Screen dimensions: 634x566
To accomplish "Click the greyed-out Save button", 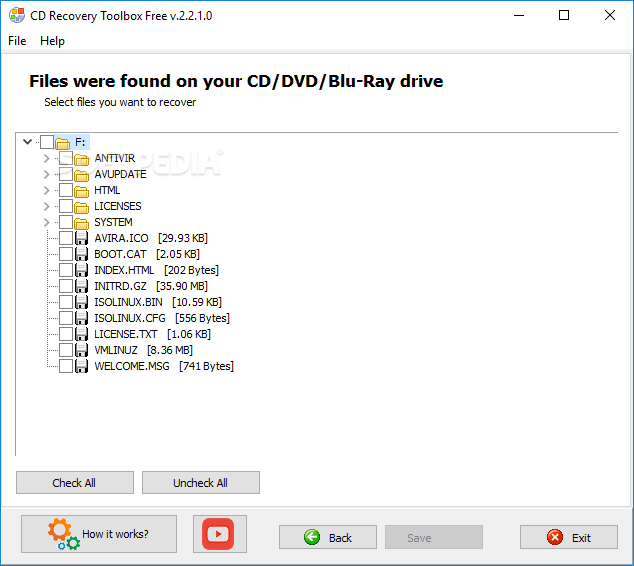I will click(433, 537).
